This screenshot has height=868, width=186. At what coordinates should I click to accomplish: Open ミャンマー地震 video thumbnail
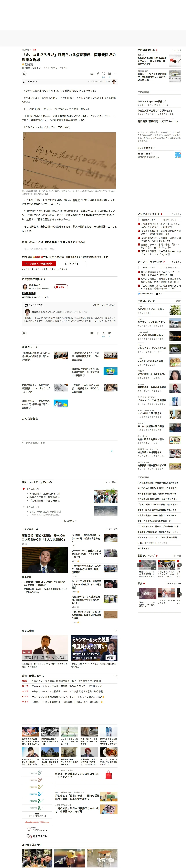pyautogui.click(x=94, y=648)
